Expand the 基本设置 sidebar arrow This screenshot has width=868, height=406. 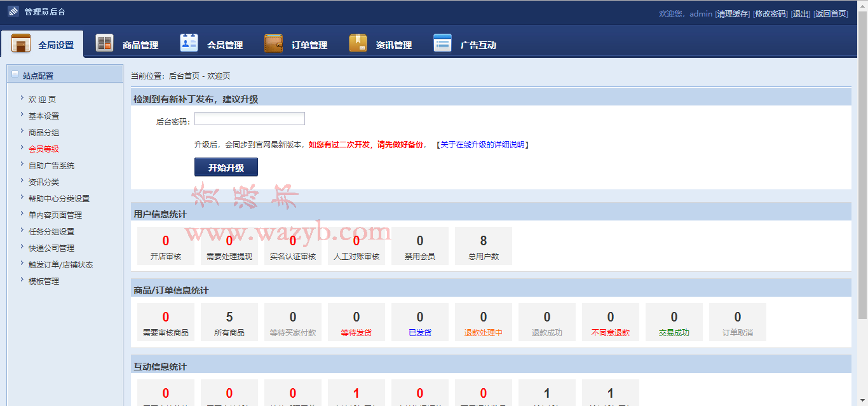pos(22,115)
